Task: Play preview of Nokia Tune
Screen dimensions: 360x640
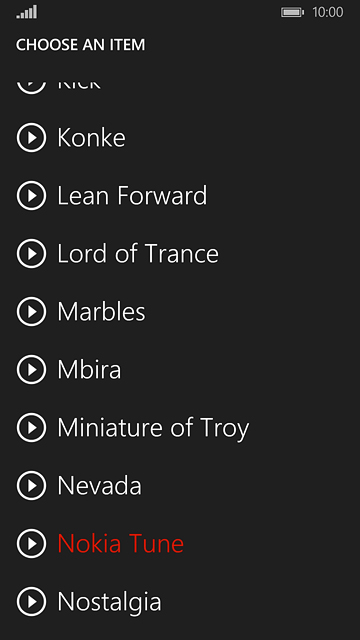Action: coord(31,543)
